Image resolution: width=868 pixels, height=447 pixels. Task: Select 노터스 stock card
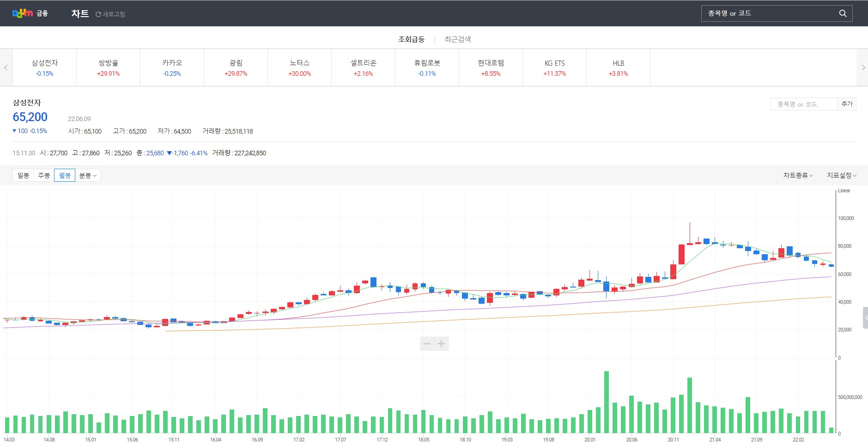pyautogui.click(x=300, y=67)
